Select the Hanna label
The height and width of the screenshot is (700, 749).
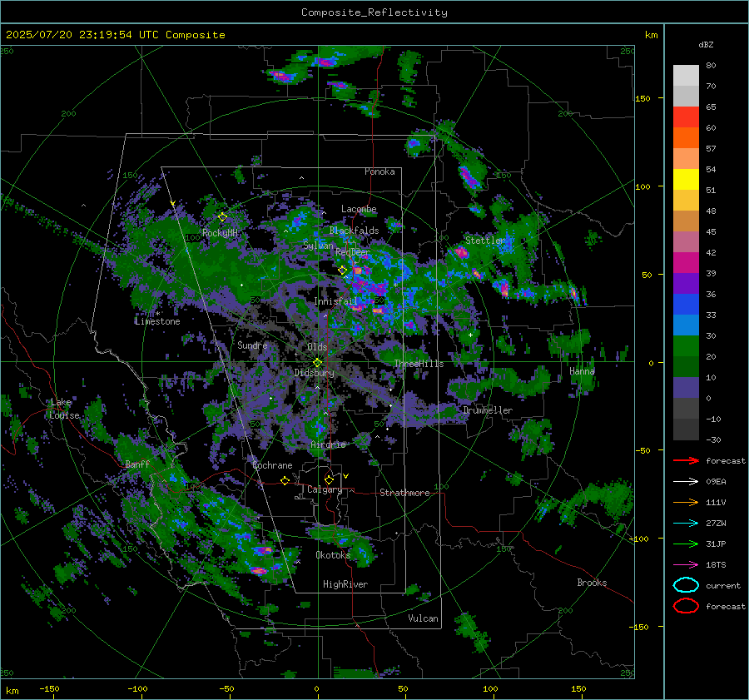[x=582, y=370]
